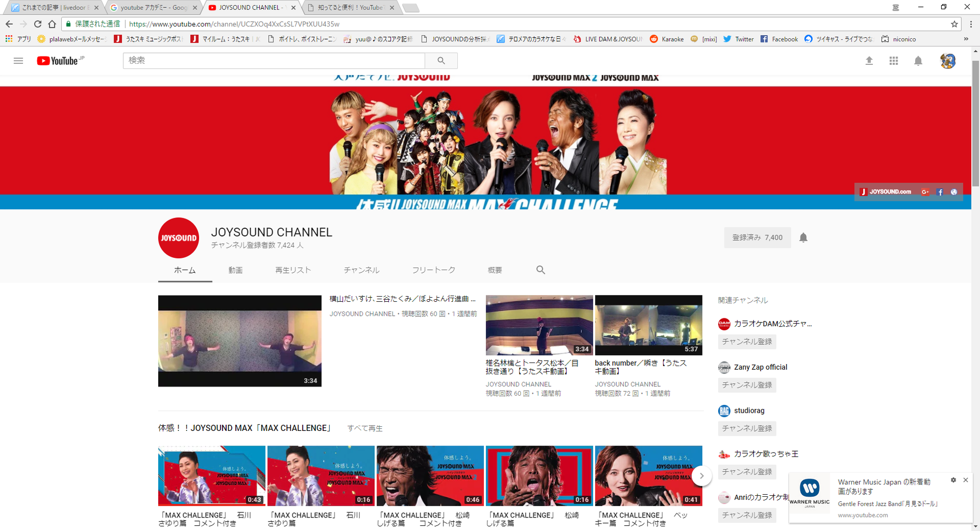The image size is (980, 531).
Task: Open the Karaoke Reddit bookmark
Action: click(667, 39)
